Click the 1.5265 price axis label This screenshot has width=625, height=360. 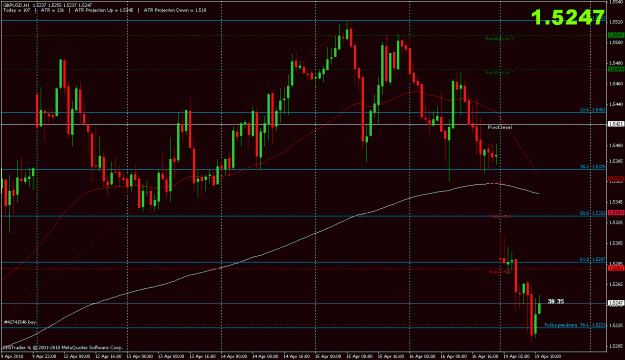pyautogui.click(x=616, y=284)
